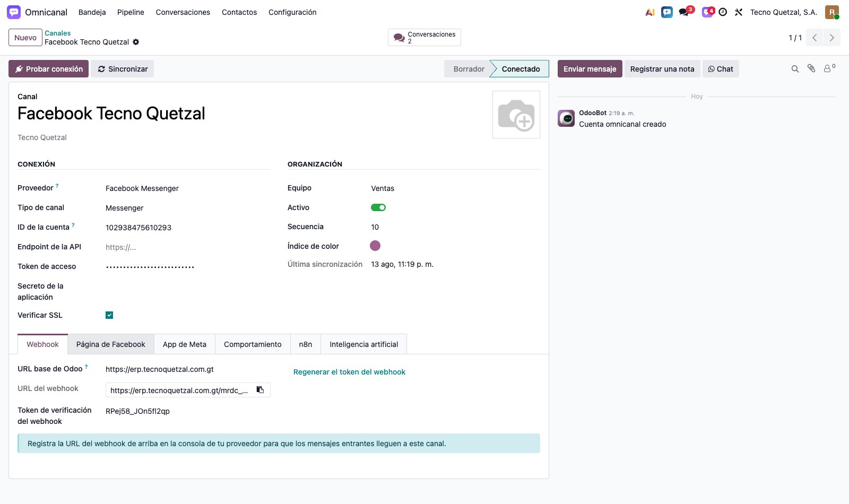
Task: Click the Regenerar el token del webhook link
Action: pyautogui.click(x=349, y=372)
